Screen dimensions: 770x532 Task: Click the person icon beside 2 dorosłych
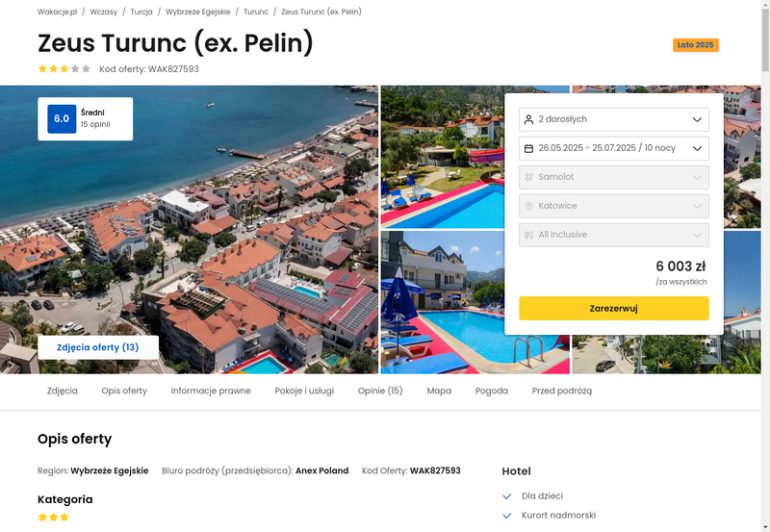[528, 119]
